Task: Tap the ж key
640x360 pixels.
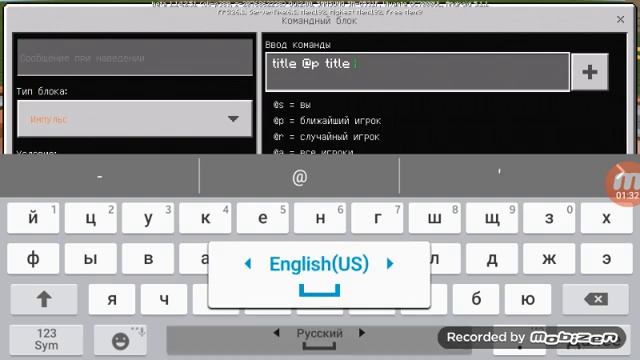Action: tap(549, 258)
